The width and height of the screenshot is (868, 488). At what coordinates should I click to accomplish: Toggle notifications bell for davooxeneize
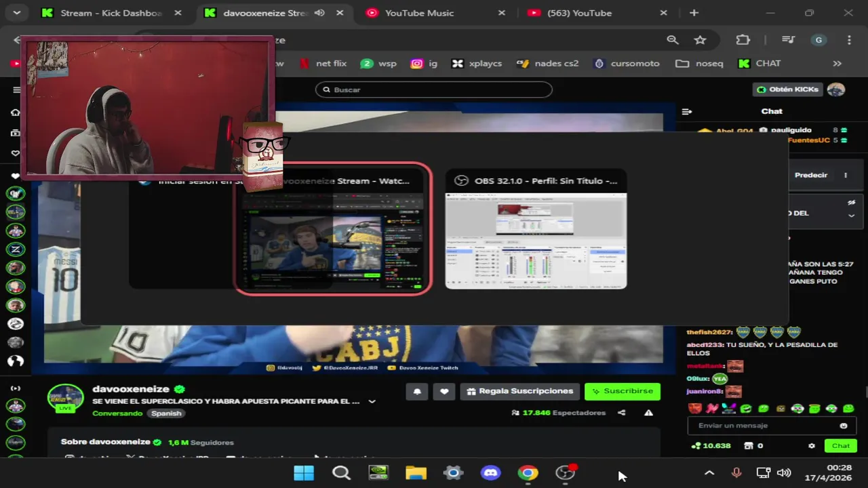point(417,391)
